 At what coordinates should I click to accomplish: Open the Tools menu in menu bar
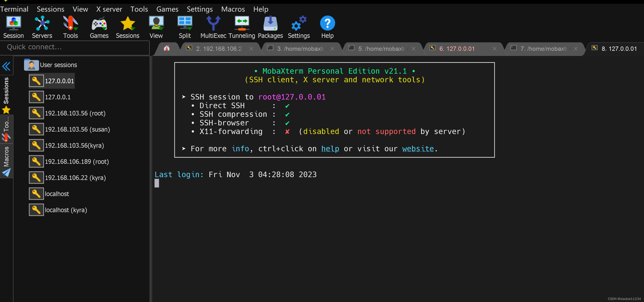point(139,9)
